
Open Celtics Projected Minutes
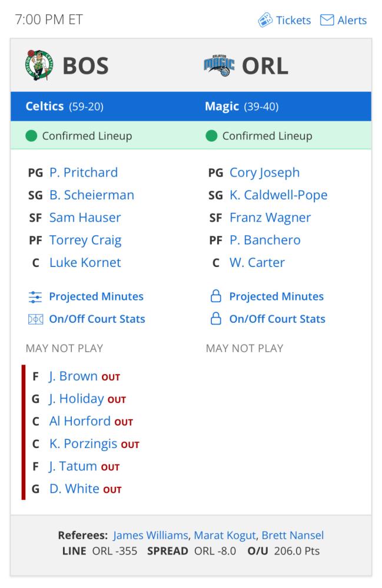[96, 296]
